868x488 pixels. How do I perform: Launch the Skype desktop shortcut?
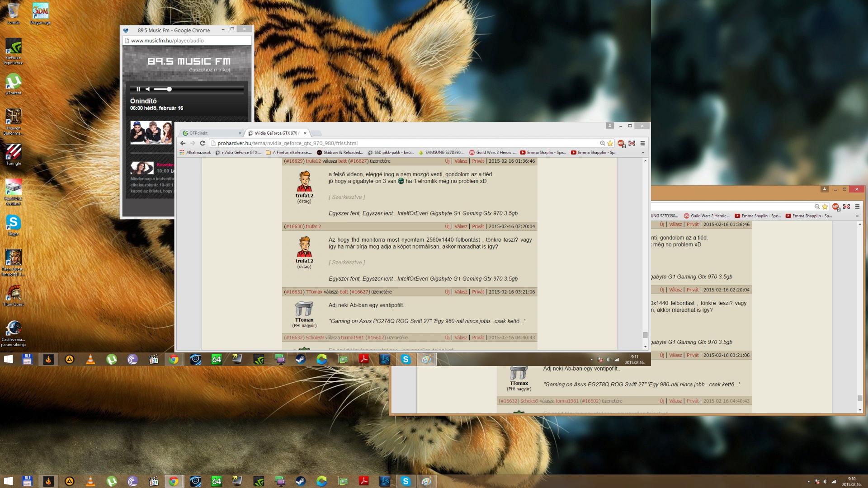tap(14, 225)
